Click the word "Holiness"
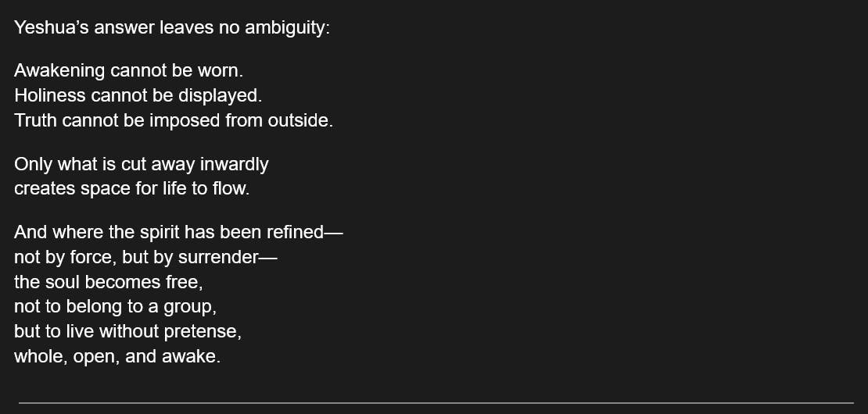The image size is (868, 414). (x=48, y=96)
